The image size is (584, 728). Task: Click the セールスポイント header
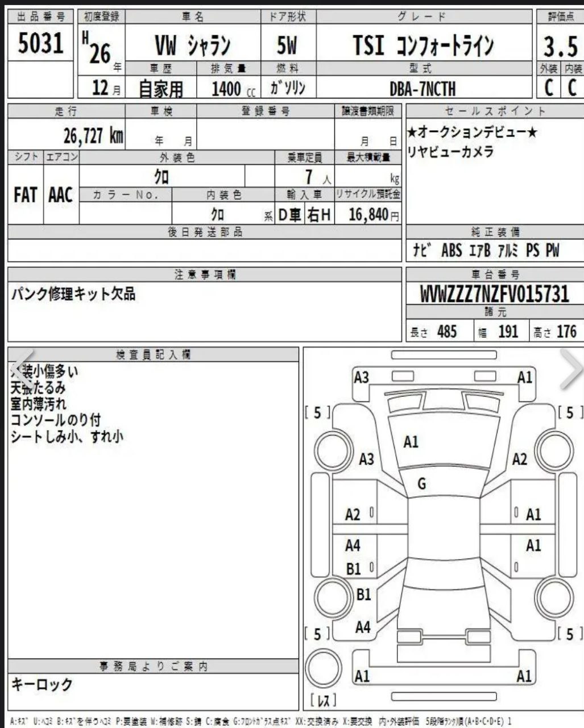coord(495,110)
